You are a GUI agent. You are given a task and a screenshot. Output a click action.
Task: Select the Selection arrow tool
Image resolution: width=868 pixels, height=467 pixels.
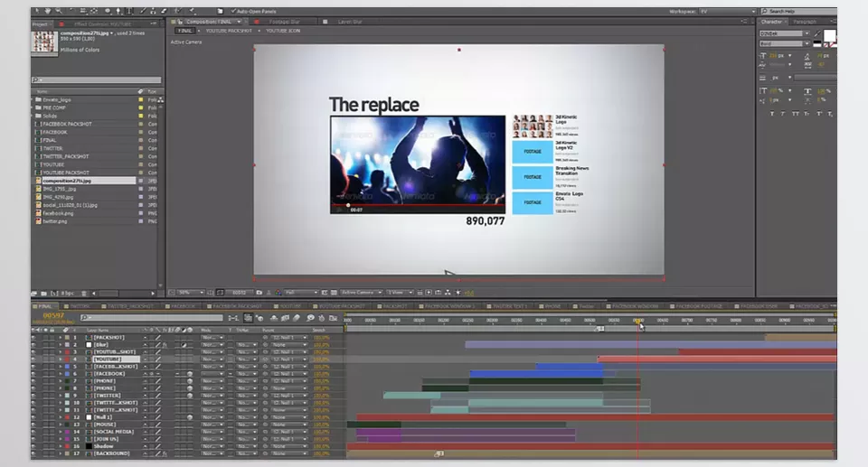pos(36,12)
